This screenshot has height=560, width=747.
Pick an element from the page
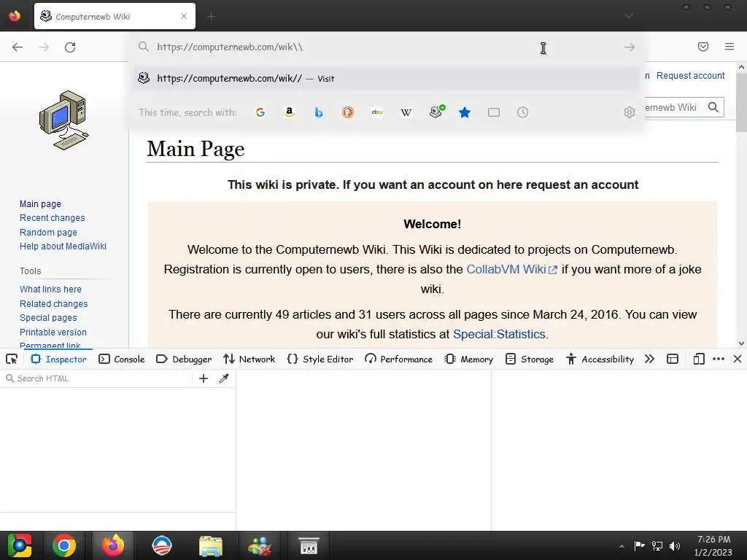click(12, 359)
